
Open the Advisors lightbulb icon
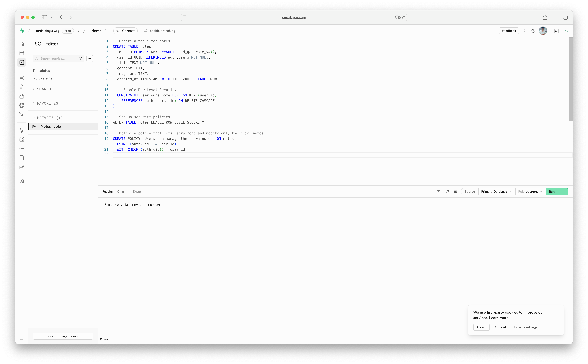(x=22, y=130)
